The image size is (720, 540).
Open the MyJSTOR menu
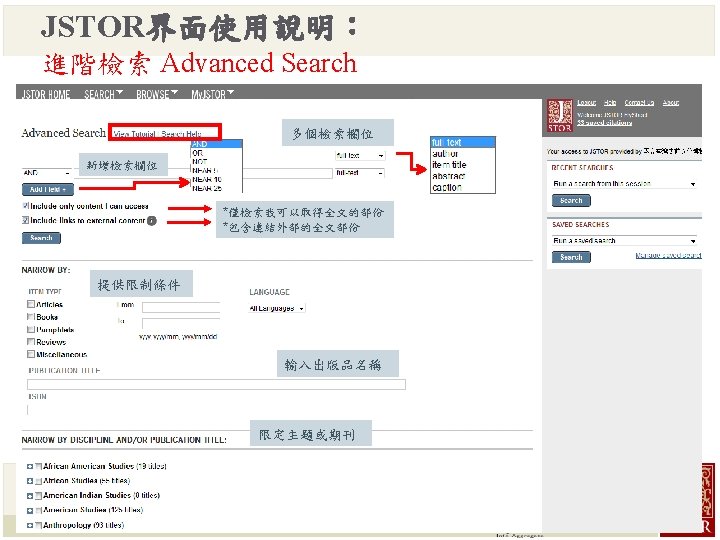pyautogui.click(x=212, y=95)
